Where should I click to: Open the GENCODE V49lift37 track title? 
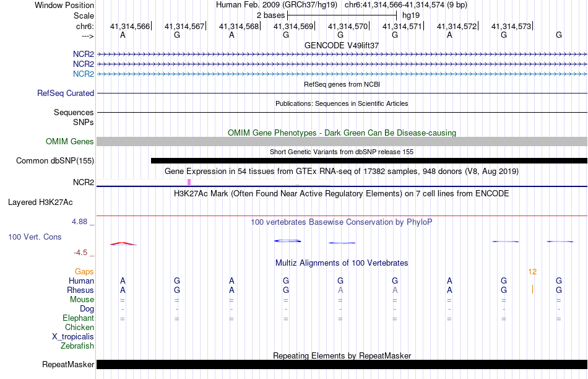click(x=342, y=45)
